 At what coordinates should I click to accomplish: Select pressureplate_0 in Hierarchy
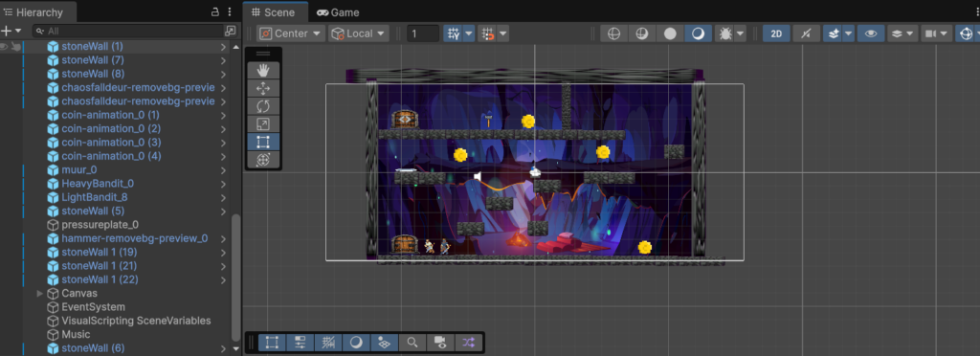coord(100,225)
